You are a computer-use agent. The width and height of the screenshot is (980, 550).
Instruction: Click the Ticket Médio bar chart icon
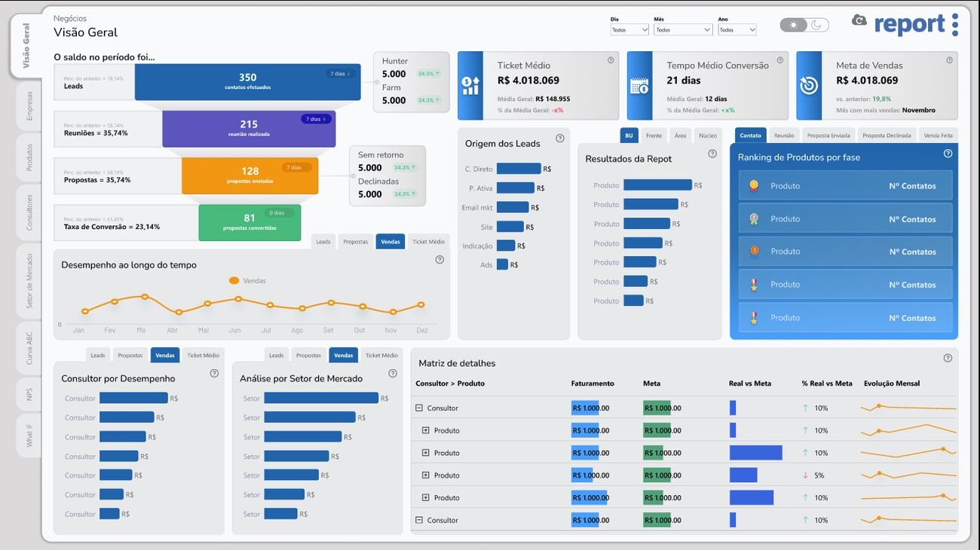coord(470,85)
